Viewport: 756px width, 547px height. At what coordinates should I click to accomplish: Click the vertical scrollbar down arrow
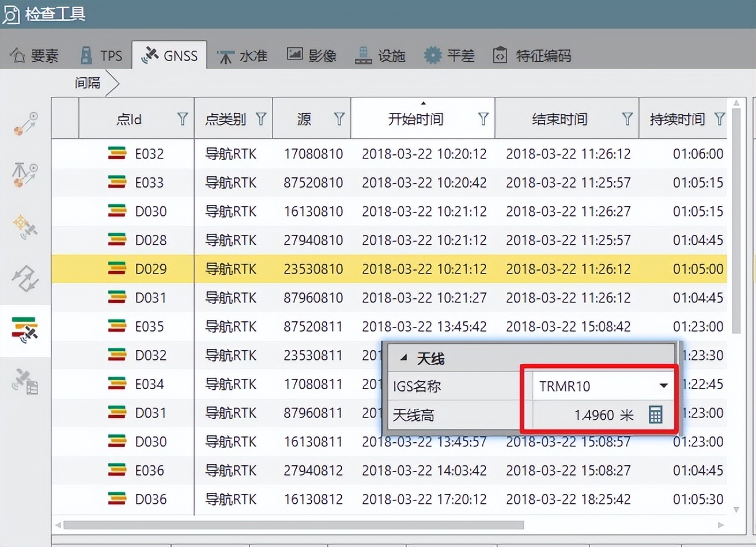point(736,510)
